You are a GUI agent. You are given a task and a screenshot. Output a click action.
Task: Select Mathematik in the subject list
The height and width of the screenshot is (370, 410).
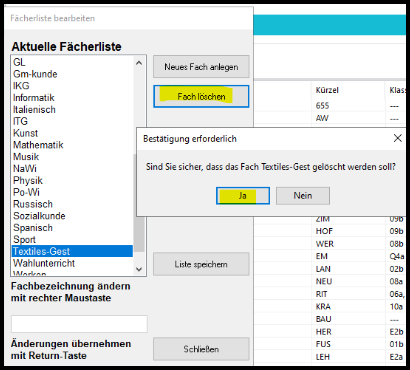[x=72, y=145]
